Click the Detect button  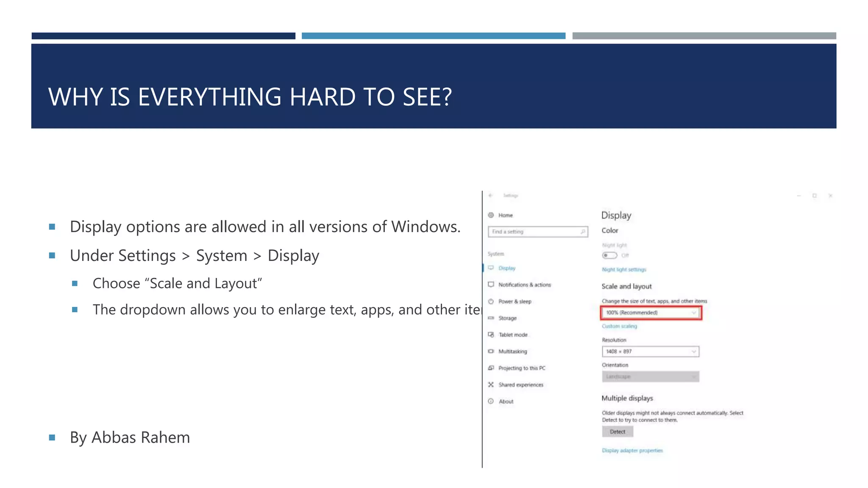(618, 432)
